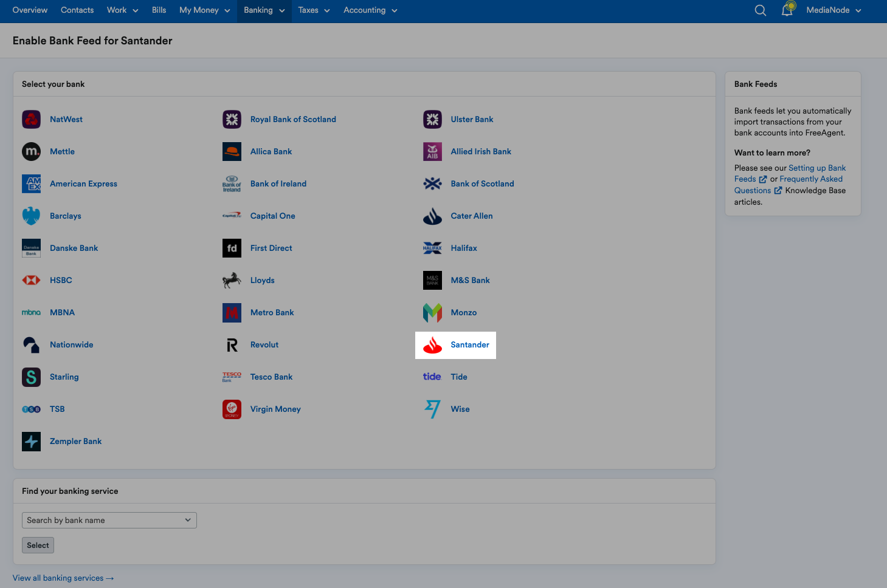887x588 pixels.
Task: Click the Nationwide logo icon
Action: 31,345
